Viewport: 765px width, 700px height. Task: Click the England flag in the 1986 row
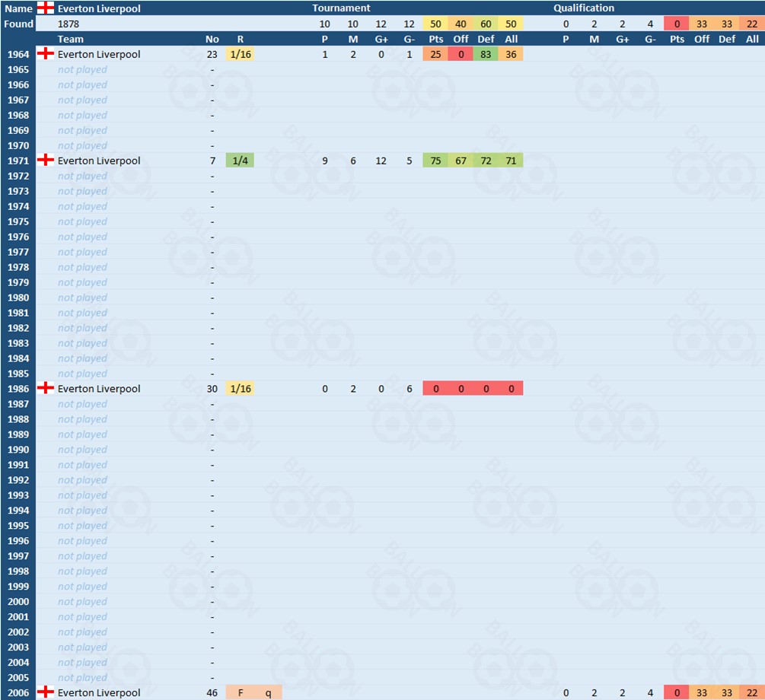pyautogui.click(x=46, y=388)
